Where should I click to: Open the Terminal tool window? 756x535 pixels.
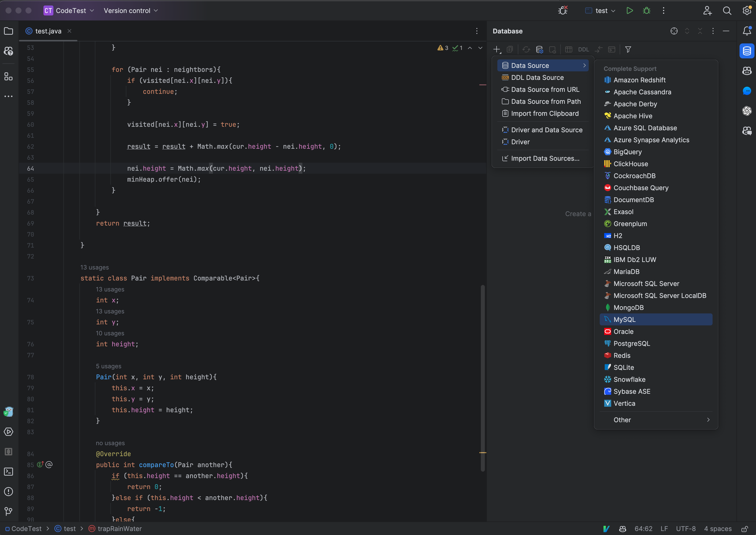tap(8, 472)
